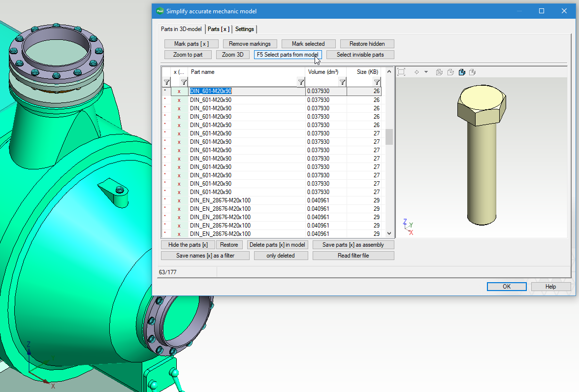Toggle x mark on last visible DIN_EN_28676-M20x100 row
Screen dimensions: 579x392
tap(179, 234)
